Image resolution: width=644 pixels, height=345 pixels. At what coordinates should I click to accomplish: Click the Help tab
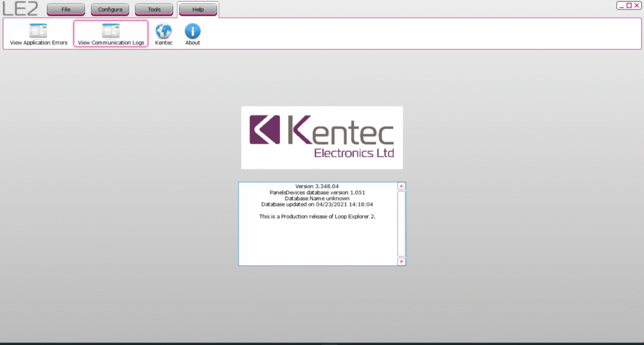[198, 9]
